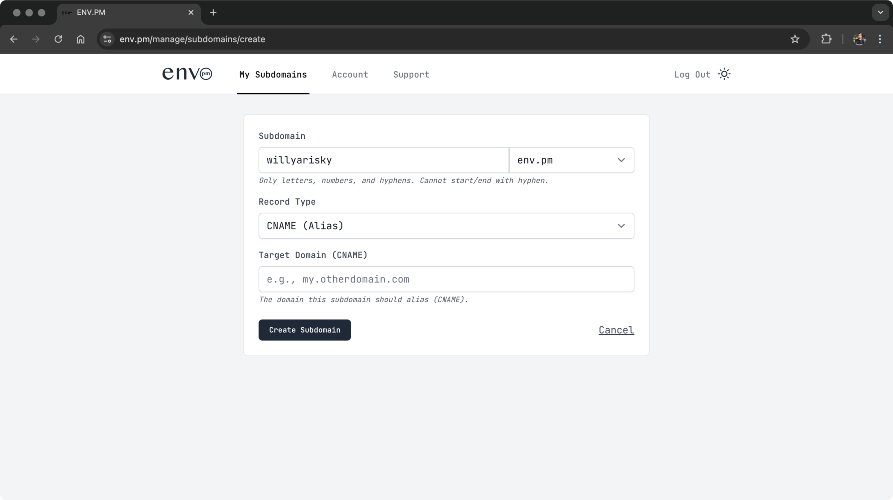Click the Create Subdomain button
The height and width of the screenshot is (500, 893).
(x=305, y=330)
